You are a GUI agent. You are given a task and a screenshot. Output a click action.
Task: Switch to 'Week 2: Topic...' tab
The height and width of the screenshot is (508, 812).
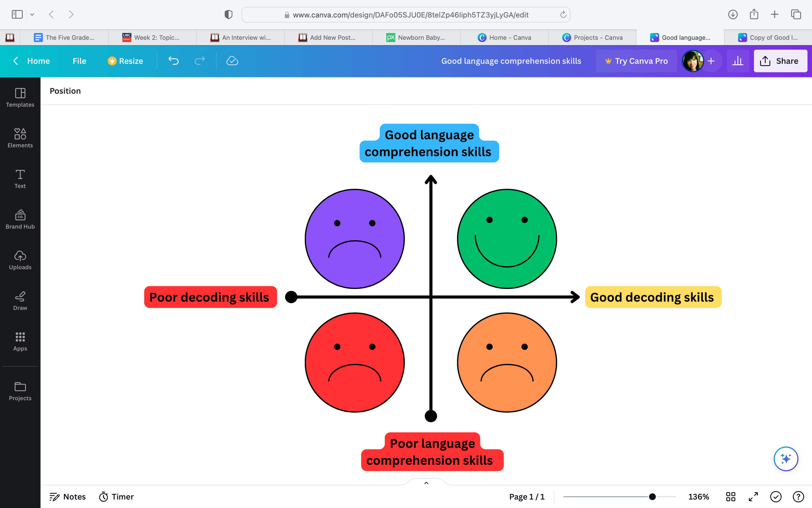[152, 37]
